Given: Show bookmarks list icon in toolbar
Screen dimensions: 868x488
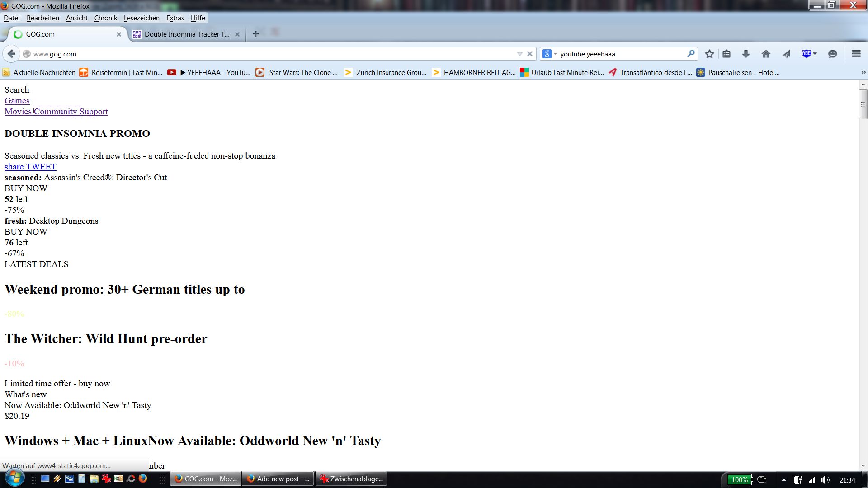Looking at the screenshot, I should coord(726,54).
